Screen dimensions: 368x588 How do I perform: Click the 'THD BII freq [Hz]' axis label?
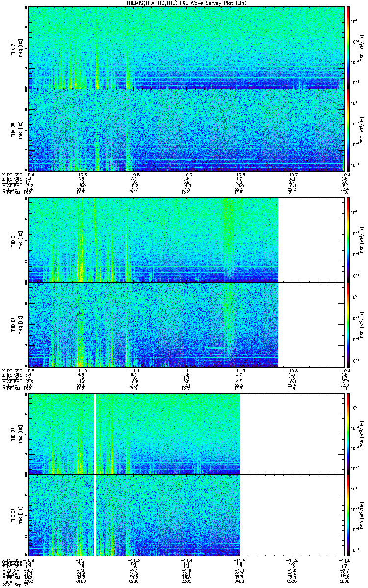(x=17, y=324)
